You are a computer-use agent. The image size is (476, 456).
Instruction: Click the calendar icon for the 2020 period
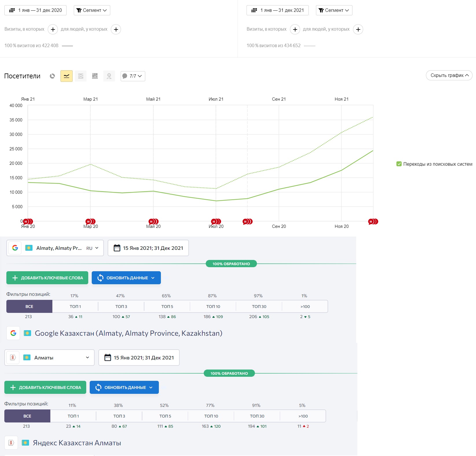(12, 10)
